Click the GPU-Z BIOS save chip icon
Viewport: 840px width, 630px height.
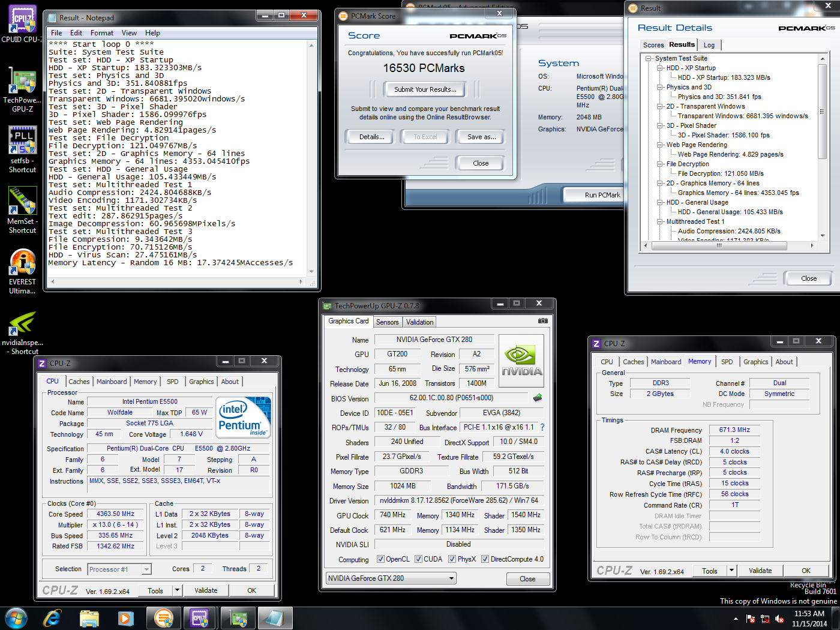[x=538, y=397]
